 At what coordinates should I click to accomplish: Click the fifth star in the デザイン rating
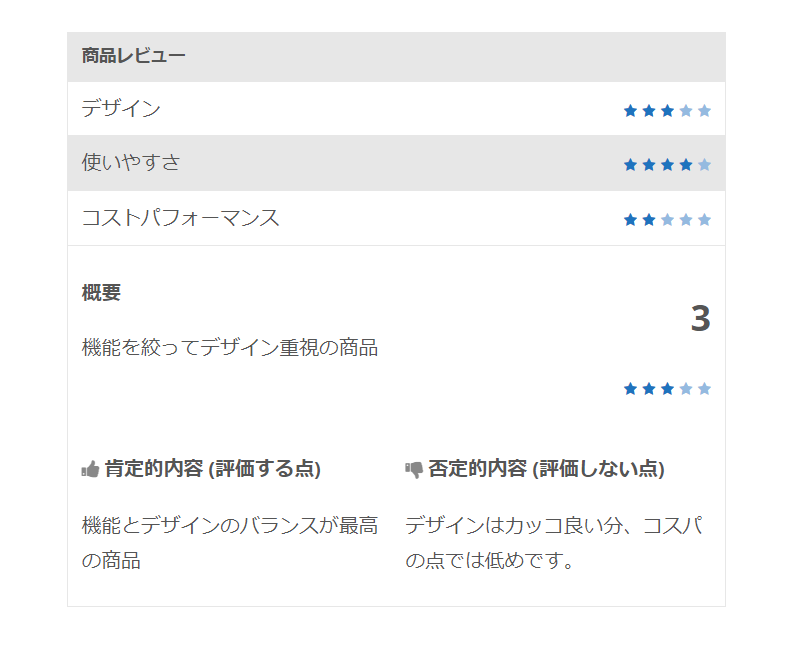click(704, 111)
